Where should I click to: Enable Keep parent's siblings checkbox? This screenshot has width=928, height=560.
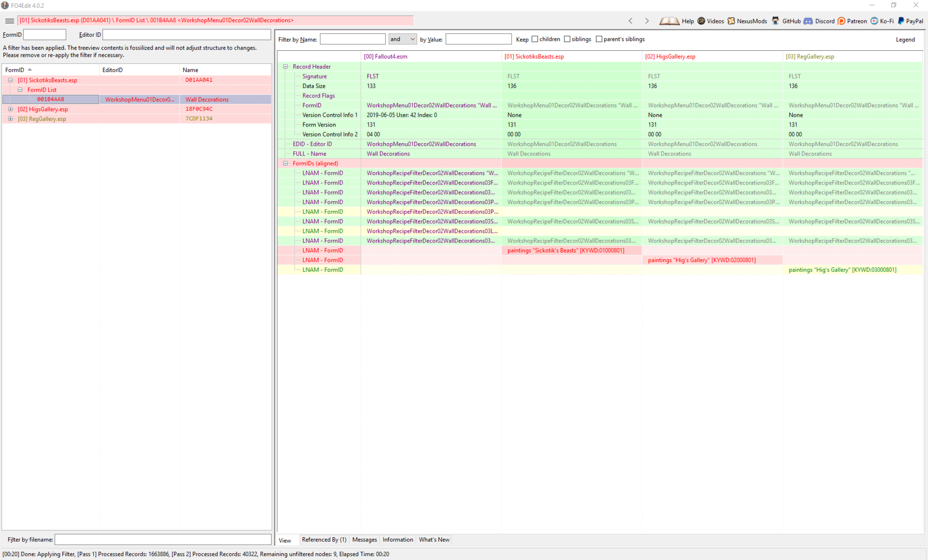(599, 39)
